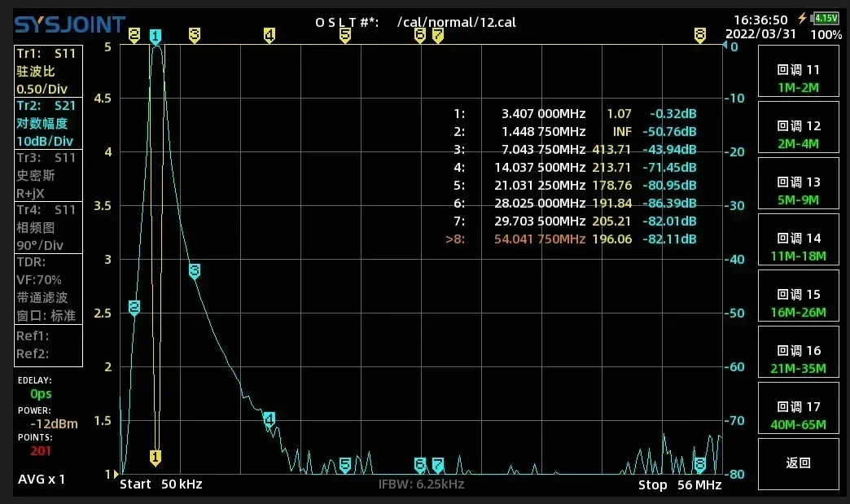Select marker 1 flag above the peak
Viewport: 850px width, 504px height.
[156, 35]
